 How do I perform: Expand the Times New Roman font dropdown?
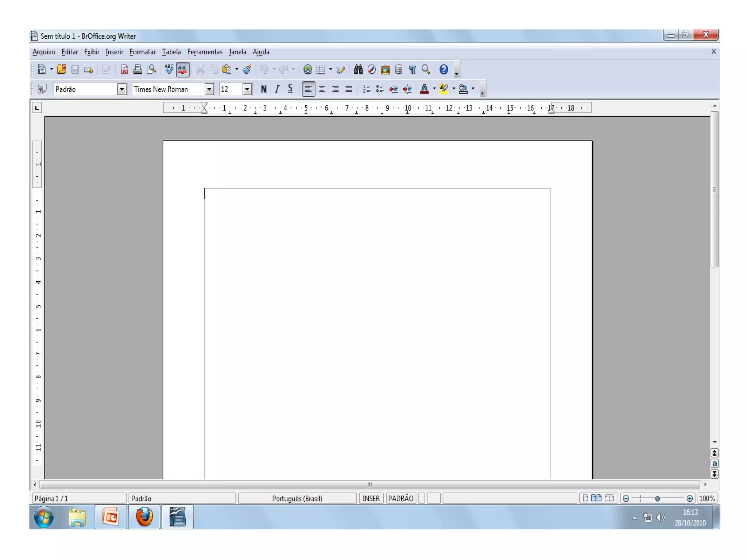(x=209, y=89)
